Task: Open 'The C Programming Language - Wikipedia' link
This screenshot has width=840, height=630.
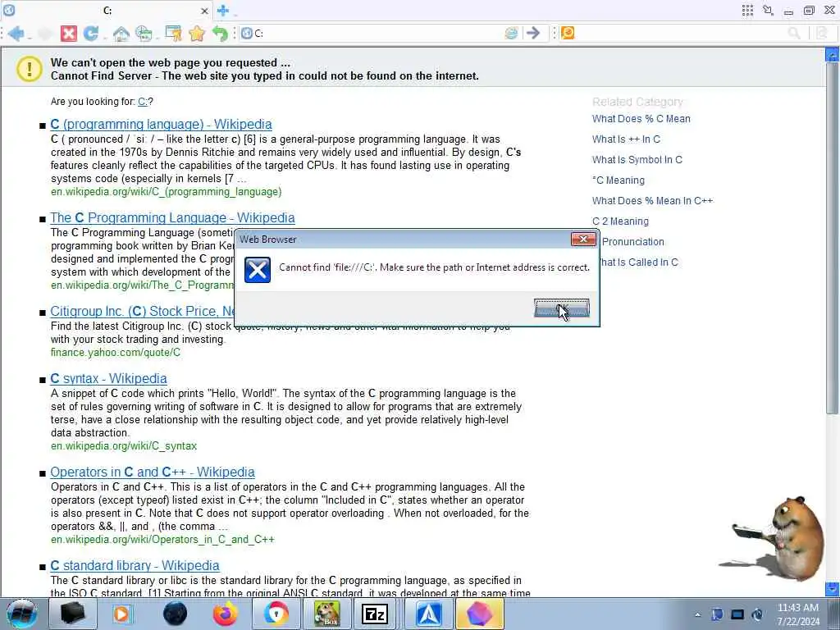Action: coord(172,218)
